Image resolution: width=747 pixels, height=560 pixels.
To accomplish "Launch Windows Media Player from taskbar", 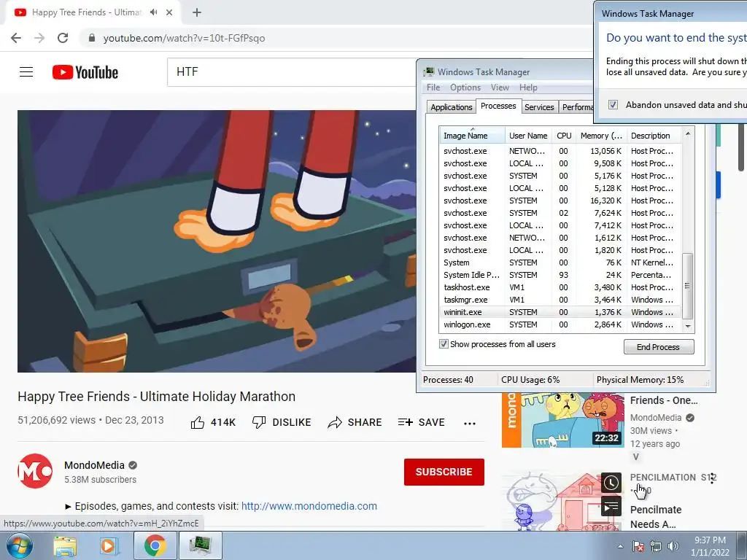I will (x=108, y=546).
